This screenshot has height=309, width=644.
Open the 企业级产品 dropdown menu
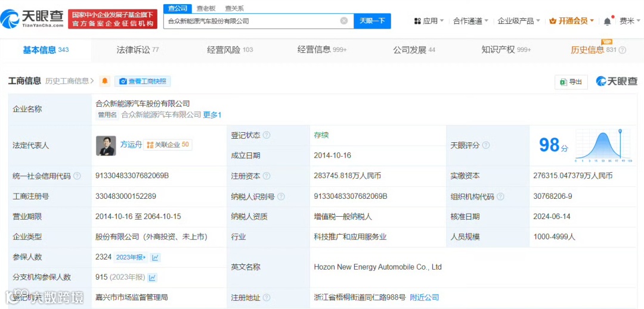519,21
